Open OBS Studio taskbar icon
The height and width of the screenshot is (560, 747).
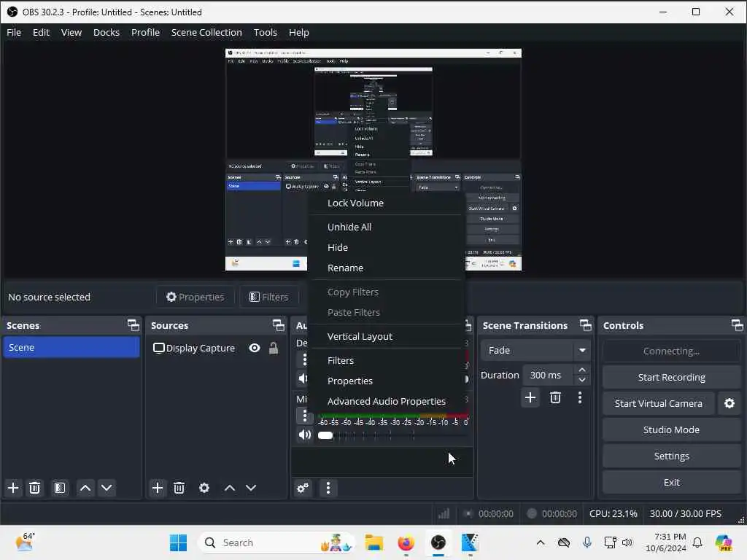click(x=438, y=542)
